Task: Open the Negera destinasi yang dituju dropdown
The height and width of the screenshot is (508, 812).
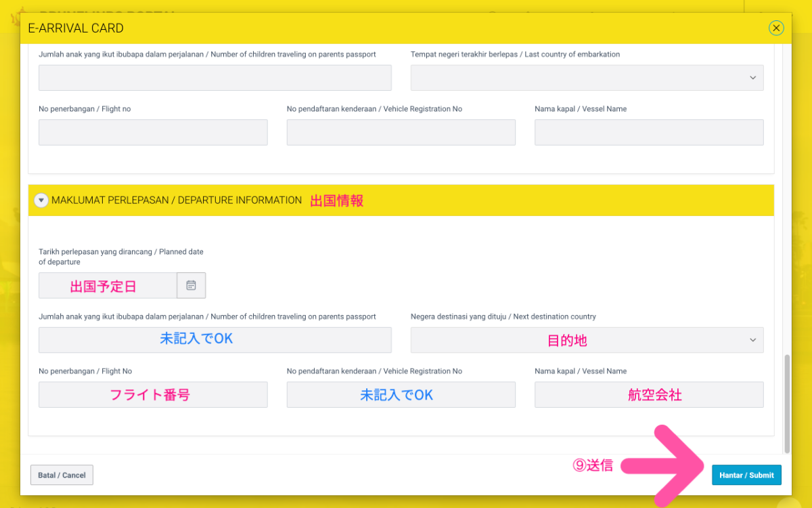Action: pyautogui.click(x=587, y=340)
